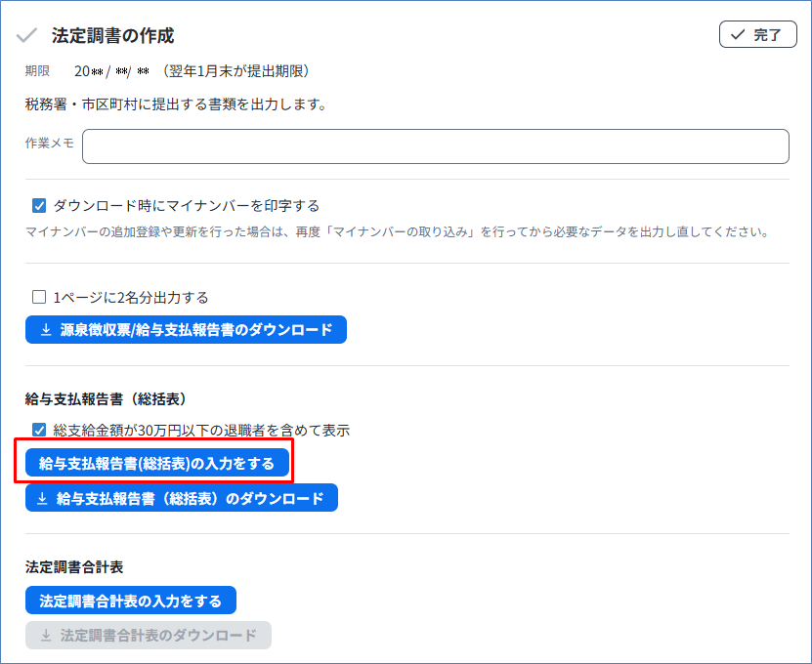Click the 1ページに2名分出力する label text
This screenshot has width=812, height=664.
[131, 297]
